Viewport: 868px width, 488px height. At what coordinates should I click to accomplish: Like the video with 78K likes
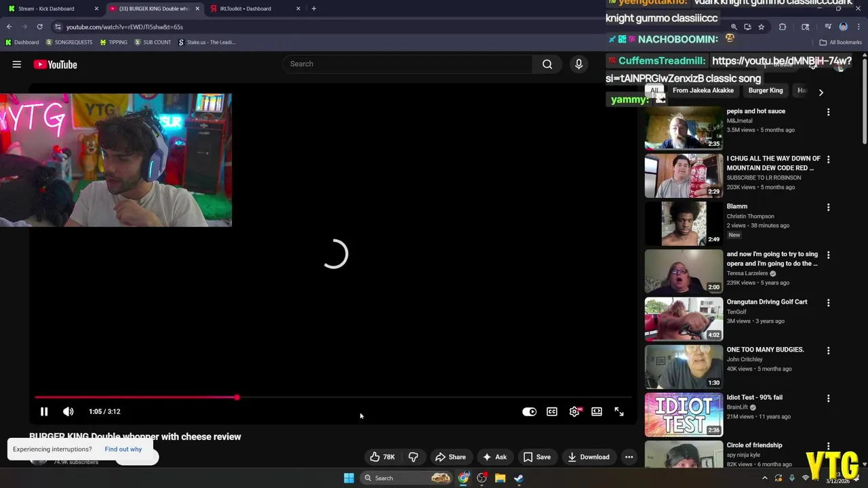(382, 457)
